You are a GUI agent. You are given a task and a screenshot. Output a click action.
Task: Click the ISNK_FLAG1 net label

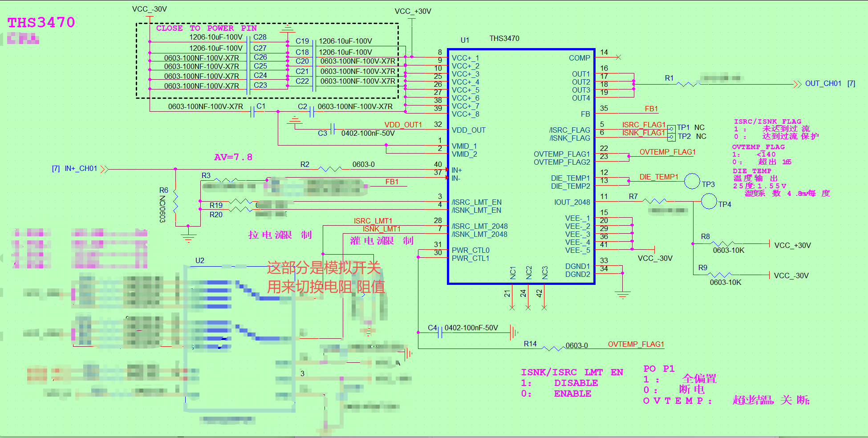click(x=644, y=133)
